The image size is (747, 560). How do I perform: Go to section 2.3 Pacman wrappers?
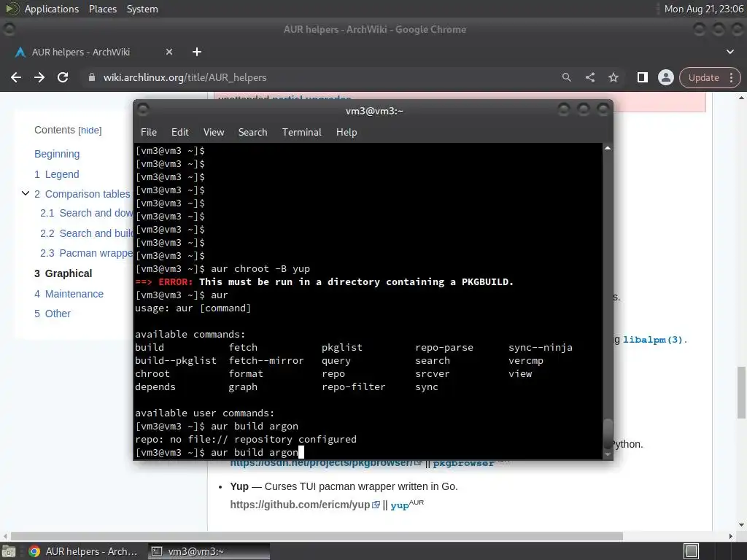coord(86,253)
